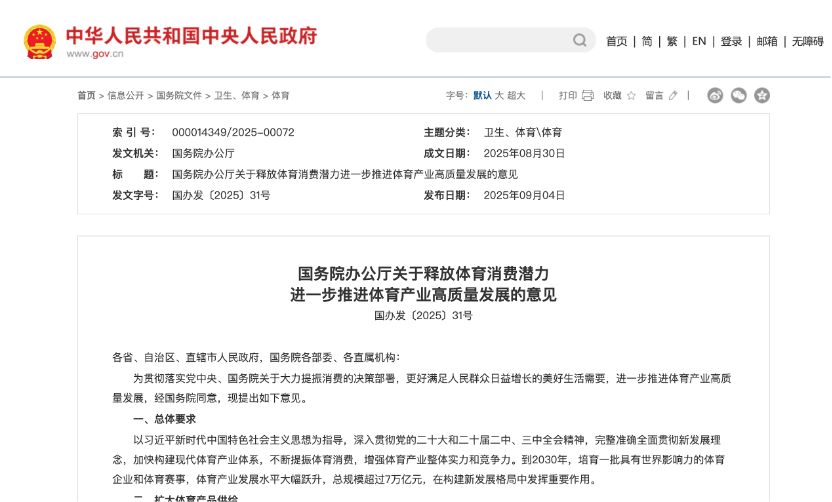Go to 信息公开 in breadcrumb
This screenshot has width=832, height=502.
[x=126, y=96]
